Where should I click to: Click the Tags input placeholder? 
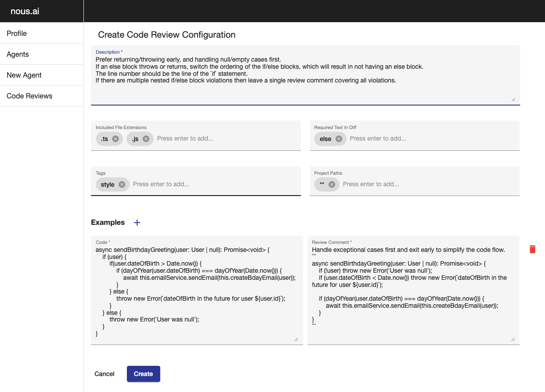click(x=161, y=184)
